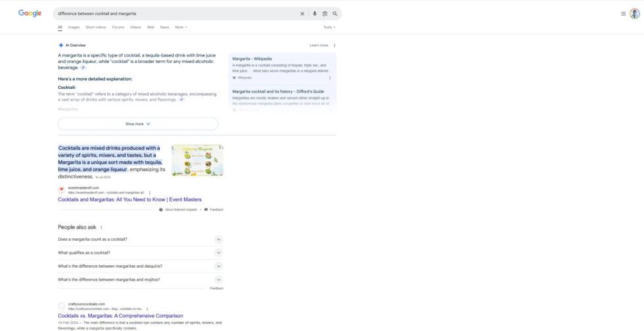The width and height of the screenshot is (644, 331).
Task: Click the craftyourcocktails.com site favicon
Action: (x=62, y=307)
